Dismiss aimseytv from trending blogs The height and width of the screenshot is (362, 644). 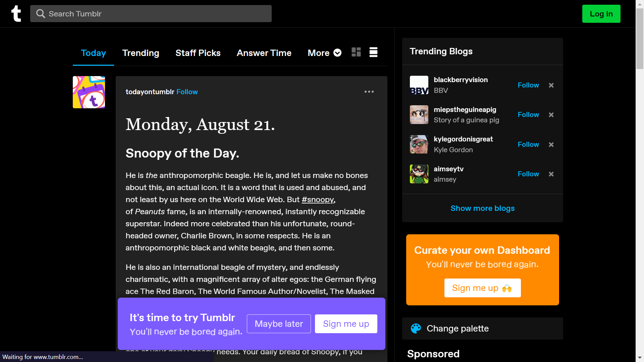point(551,174)
